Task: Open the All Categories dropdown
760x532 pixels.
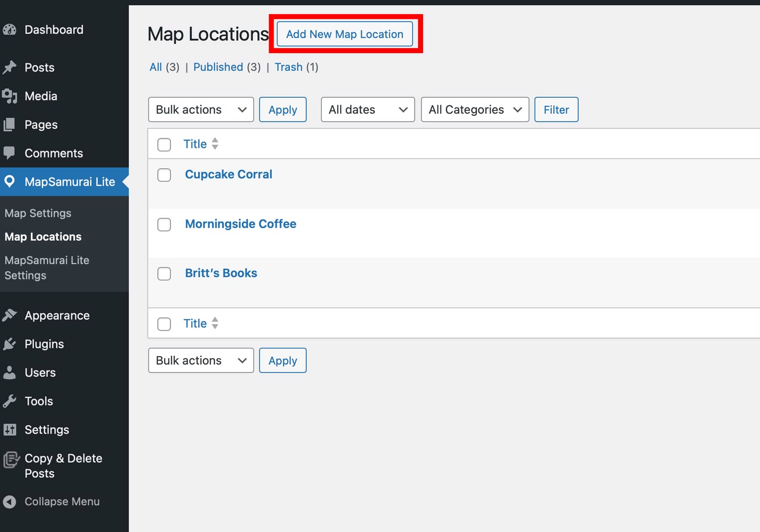Action: (475, 109)
